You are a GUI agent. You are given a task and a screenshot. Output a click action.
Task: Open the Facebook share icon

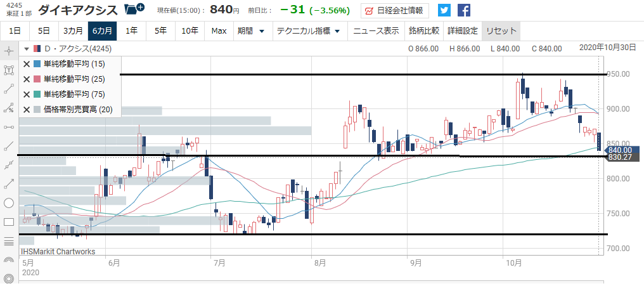pyautogui.click(x=464, y=10)
